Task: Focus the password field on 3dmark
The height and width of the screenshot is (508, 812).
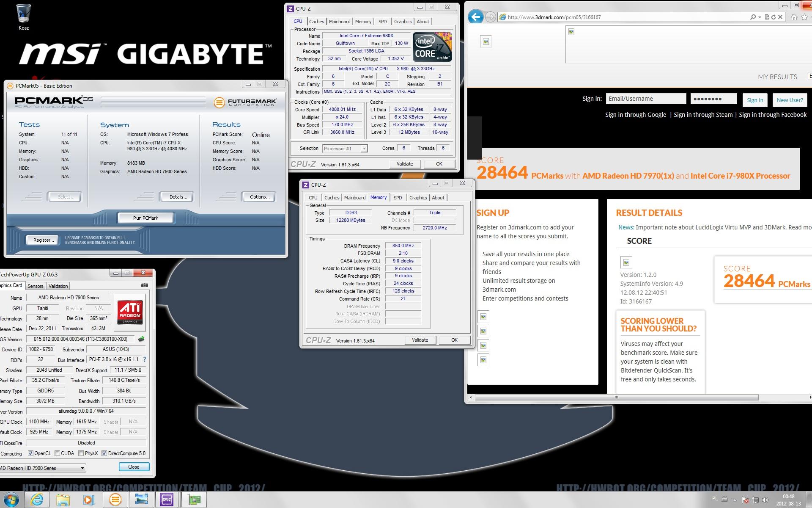Action: (714, 99)
